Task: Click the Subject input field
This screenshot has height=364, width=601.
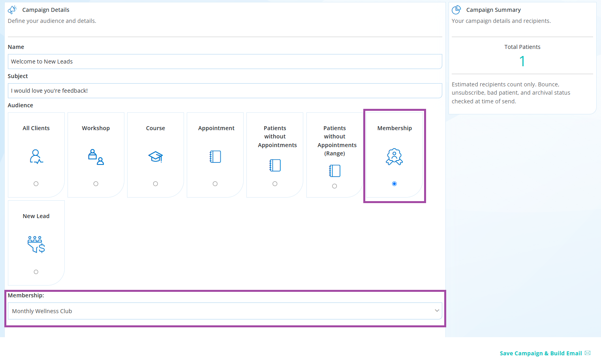Action: 225,91
